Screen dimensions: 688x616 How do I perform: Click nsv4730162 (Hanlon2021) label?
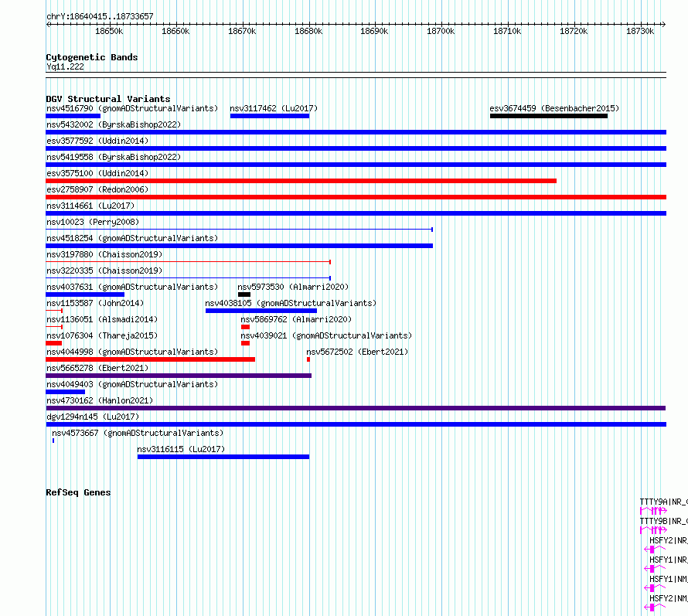click(x=100, y=400)
